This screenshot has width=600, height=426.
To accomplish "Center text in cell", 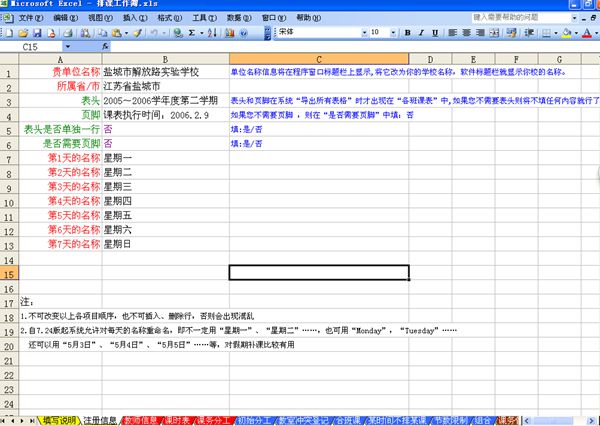I will coord(466,33).
